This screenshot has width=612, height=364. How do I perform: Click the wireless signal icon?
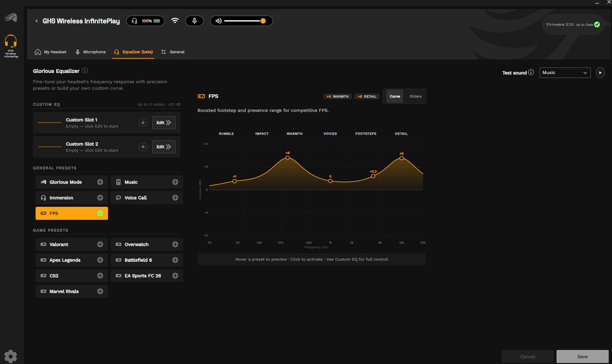(x=175, y=21)
